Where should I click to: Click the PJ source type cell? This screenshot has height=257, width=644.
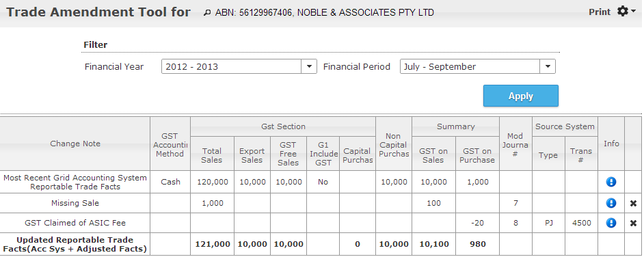[x=548, y=223]
